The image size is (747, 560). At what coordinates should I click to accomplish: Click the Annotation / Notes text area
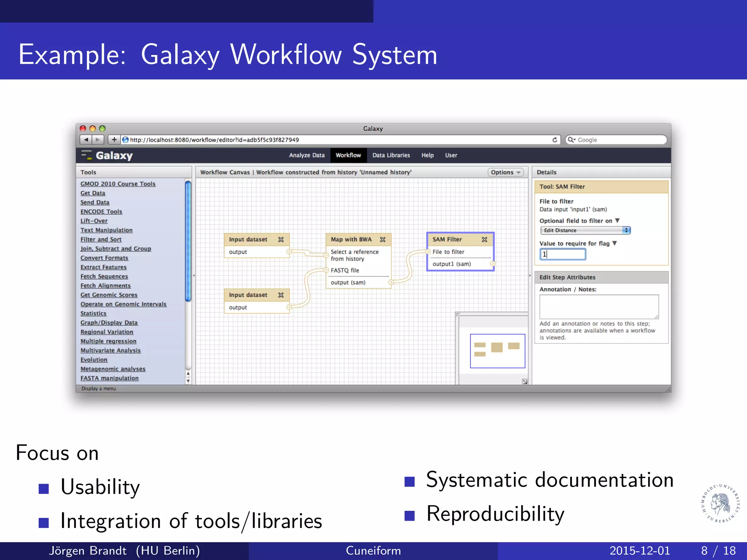[x=599, y=307]
